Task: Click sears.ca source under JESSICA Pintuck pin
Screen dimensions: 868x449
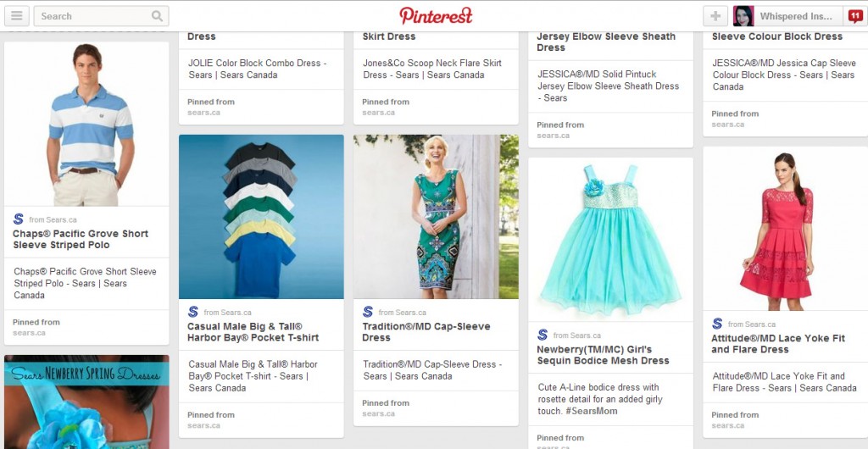Action: tap(553, 136)
